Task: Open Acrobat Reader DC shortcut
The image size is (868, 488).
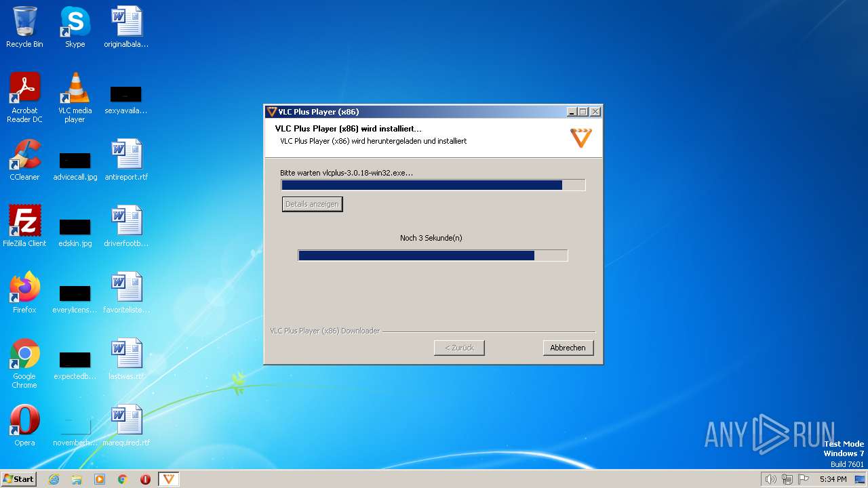Action: tap(24, 97)
